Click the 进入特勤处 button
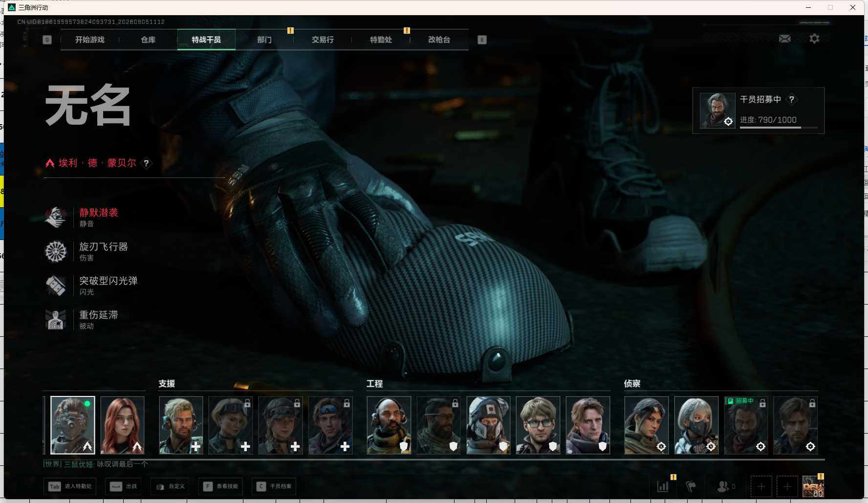The image size is (868, 503). point(70,486)
